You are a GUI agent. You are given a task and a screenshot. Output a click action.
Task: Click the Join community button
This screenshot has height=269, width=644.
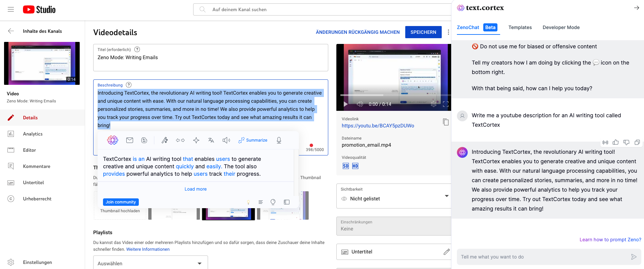pyautogui.click(x=121, y=202)
